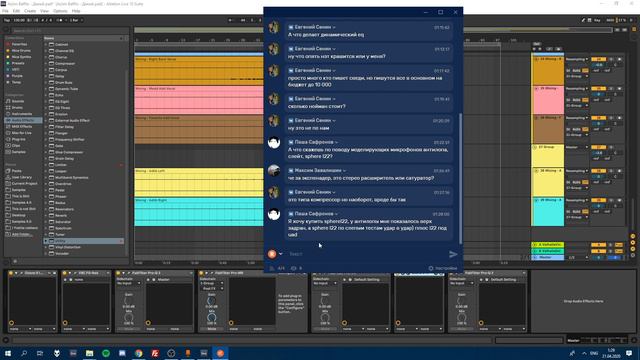
Task: Expand the Compressor folder in browser
Action: click(x=46, y=63)
